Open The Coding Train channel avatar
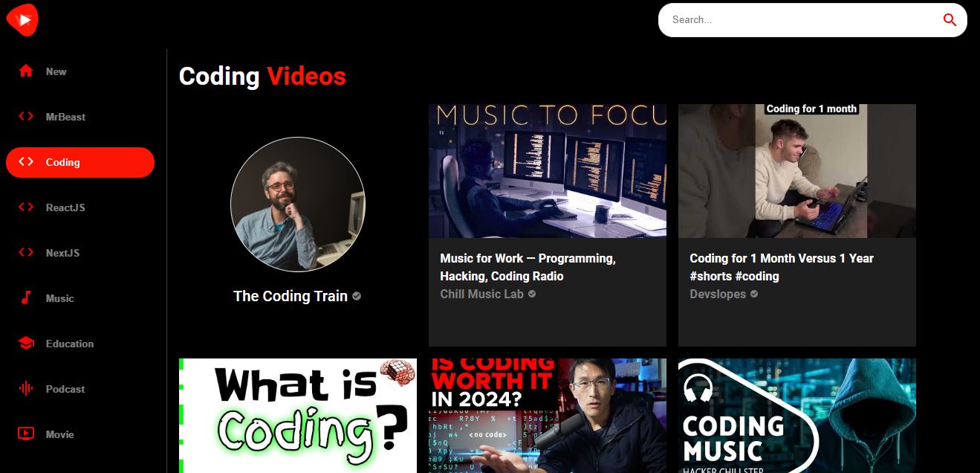 click(298, 205)
